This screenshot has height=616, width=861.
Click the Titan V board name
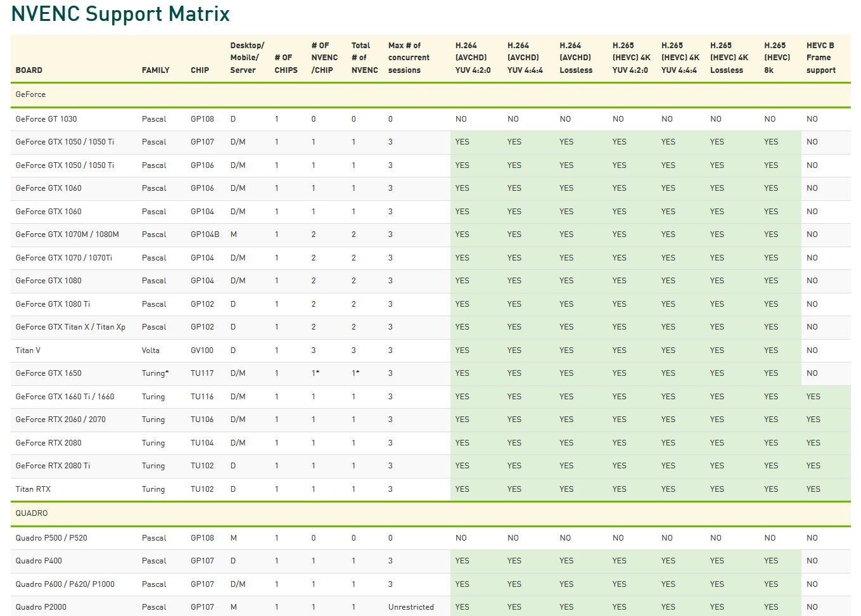pos(28,350)
